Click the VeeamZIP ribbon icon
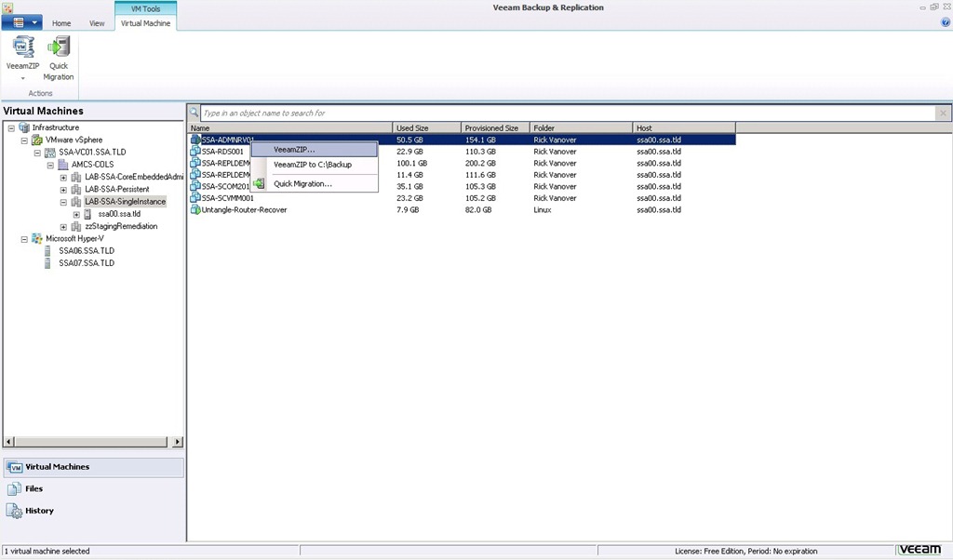The width and height of the screenshot is (953, 560). [x=23, y=47]
